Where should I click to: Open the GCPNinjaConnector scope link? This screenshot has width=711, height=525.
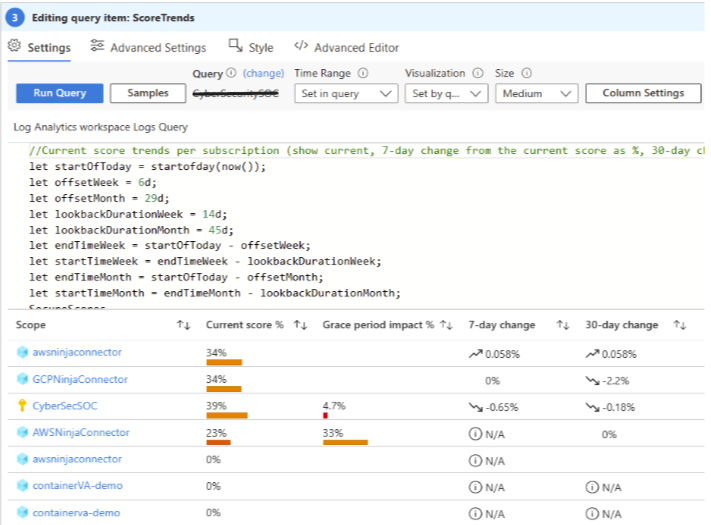pyautogui.click(x=80, y=379)
